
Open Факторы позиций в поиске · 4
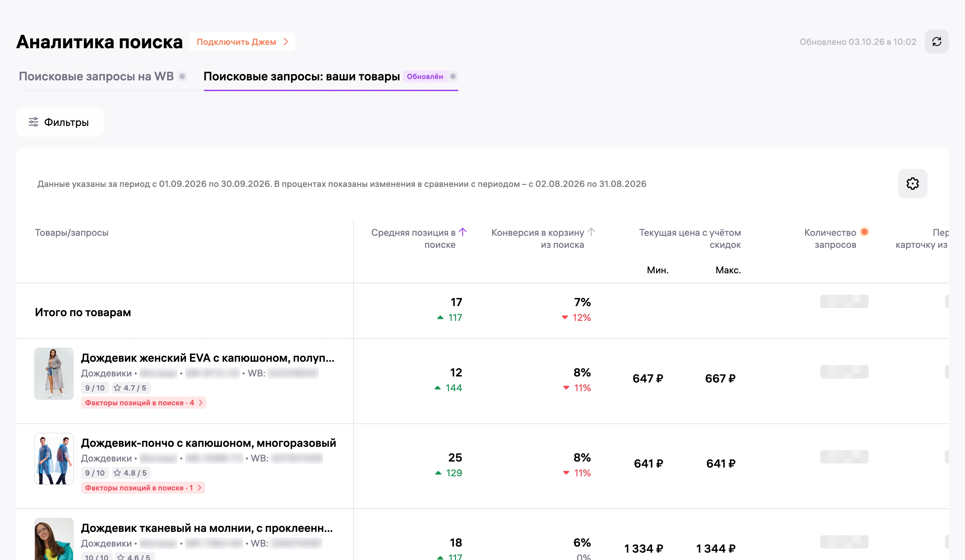tap(144, 403)
